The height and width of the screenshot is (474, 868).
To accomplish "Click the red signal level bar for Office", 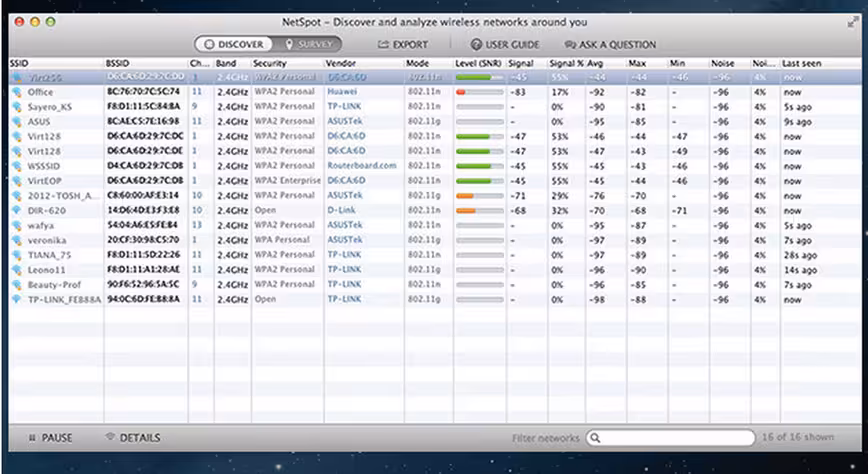I will pos(479,92).
